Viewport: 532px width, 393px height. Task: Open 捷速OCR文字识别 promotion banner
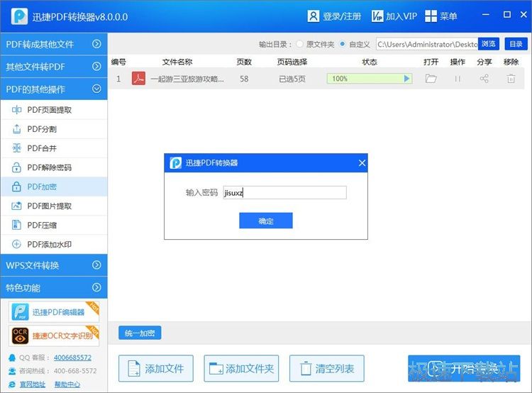pos(55,336)
